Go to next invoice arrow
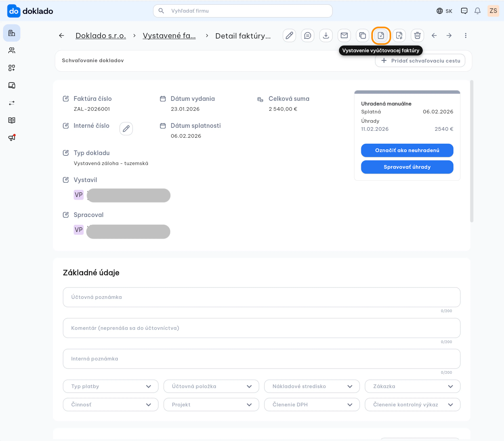 [449, 36]
